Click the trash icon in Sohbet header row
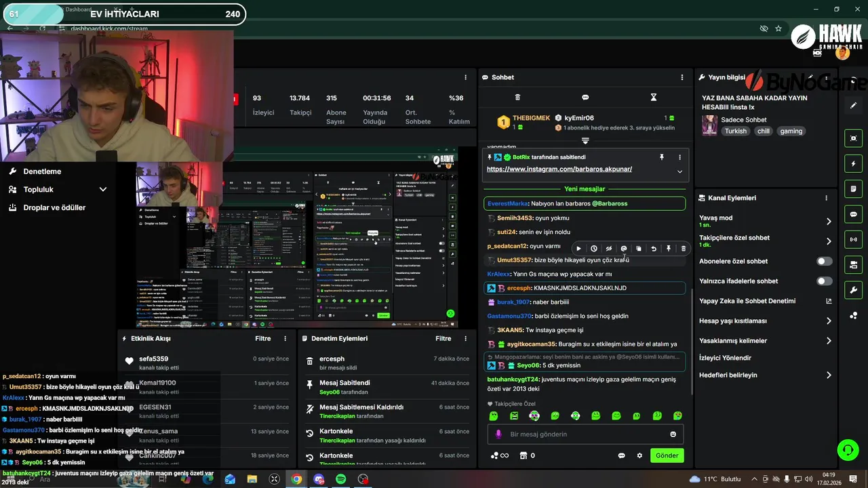Viewport: 868px width, 488px height. coord(517,98)
